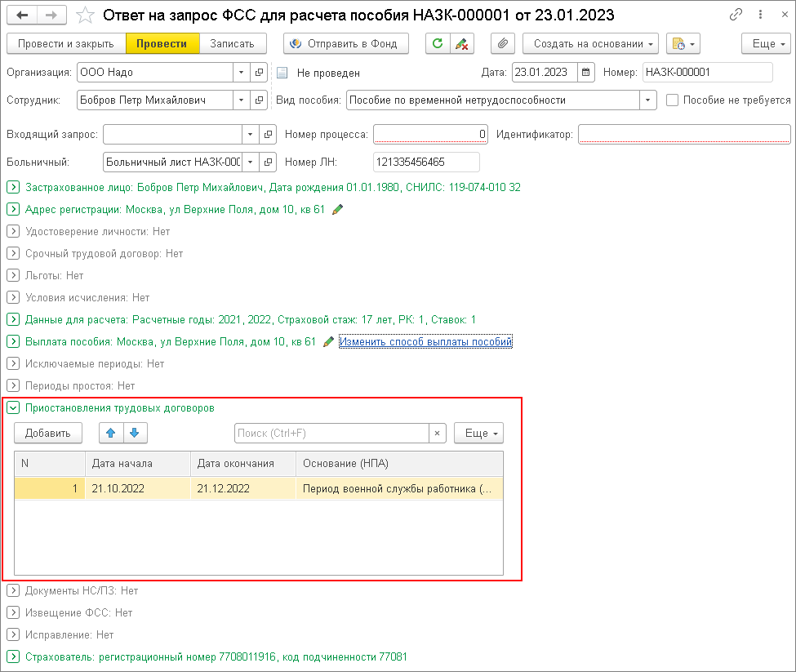This screenshot has height=672, width=796.
Task: Expand 'Льготы' section
Action: pyautogui.click(x=13, y=276)
